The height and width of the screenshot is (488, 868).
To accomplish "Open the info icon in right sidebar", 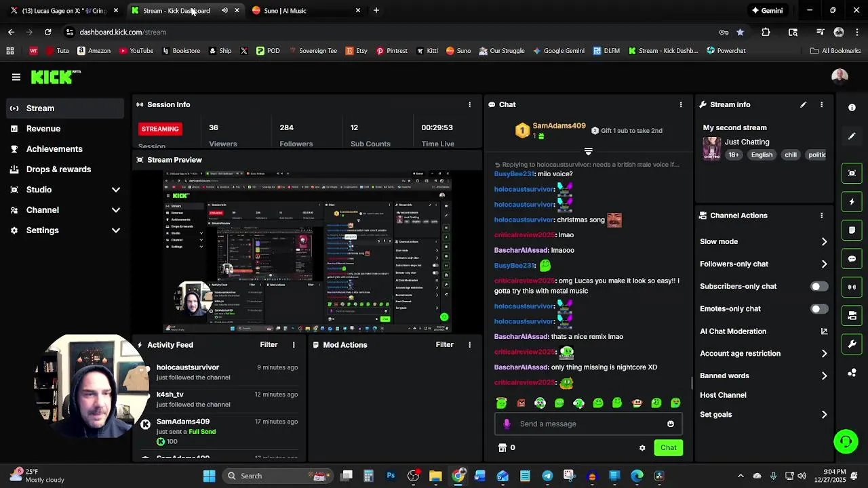I will click(x=852, y=108).
